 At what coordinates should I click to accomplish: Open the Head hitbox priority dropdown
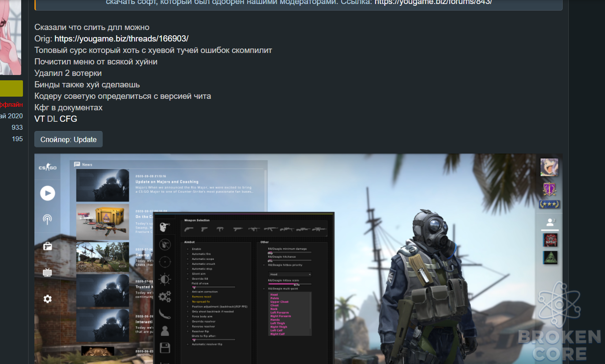[290, 274]
